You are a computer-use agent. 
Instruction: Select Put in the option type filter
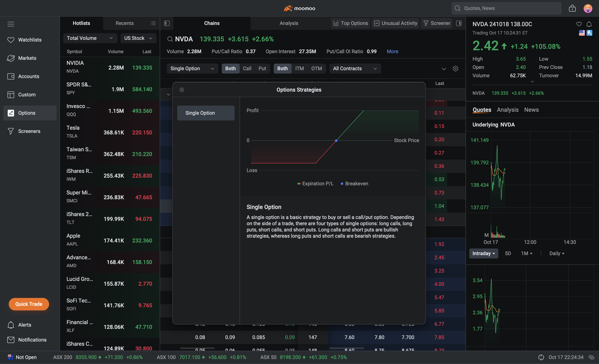click(263, 69)
